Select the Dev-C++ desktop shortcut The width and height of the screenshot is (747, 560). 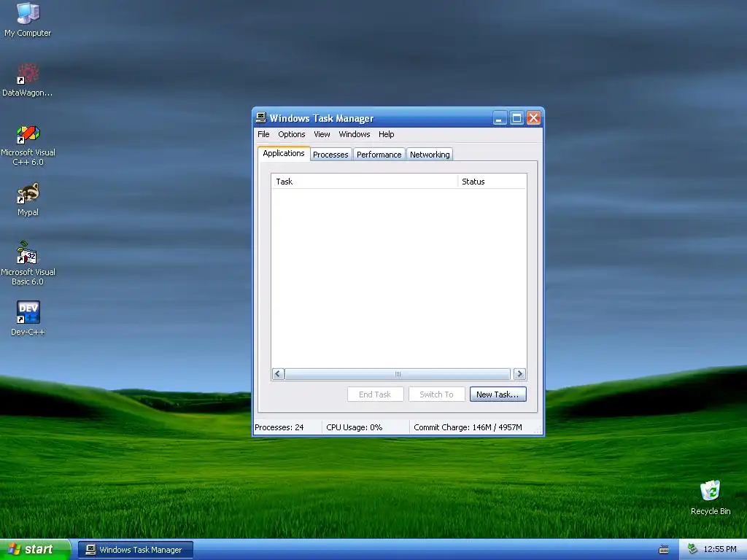28,318
